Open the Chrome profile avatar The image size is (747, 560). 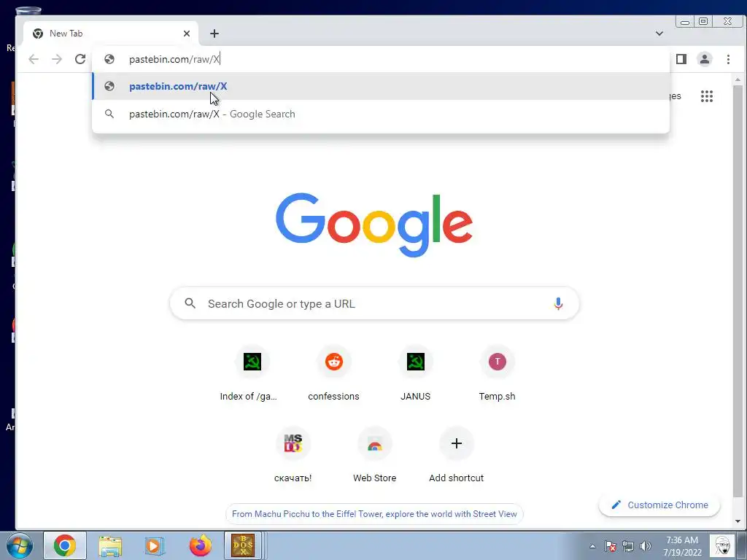click(705, 59)
